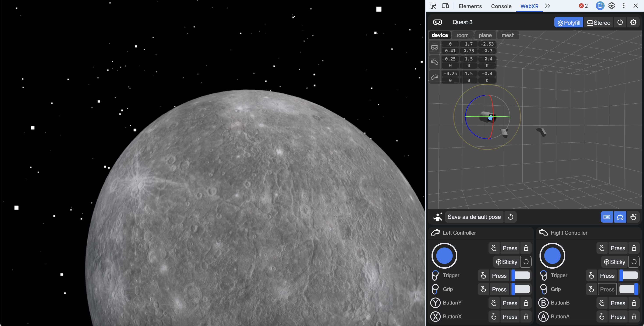Image resolution: width=644 pixels, height=326 pixels.
Task: Open the Console tab
Action: tap(501, 6)
